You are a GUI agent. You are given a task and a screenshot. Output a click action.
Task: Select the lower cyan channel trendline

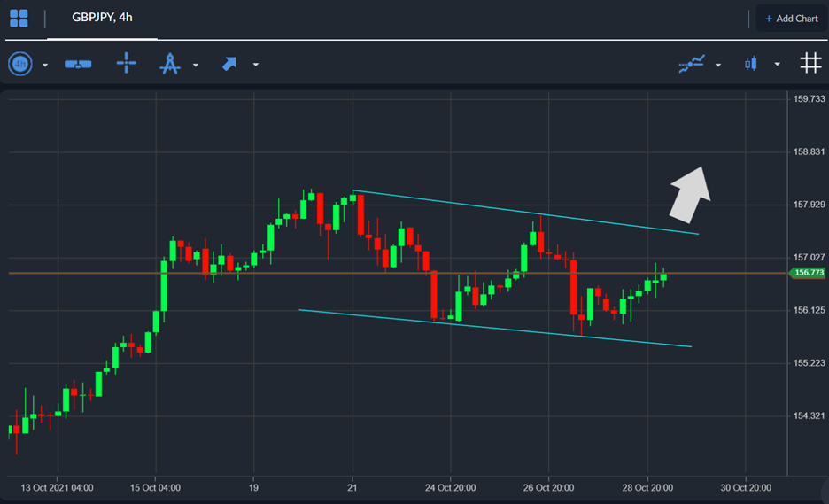click(495, 329)
